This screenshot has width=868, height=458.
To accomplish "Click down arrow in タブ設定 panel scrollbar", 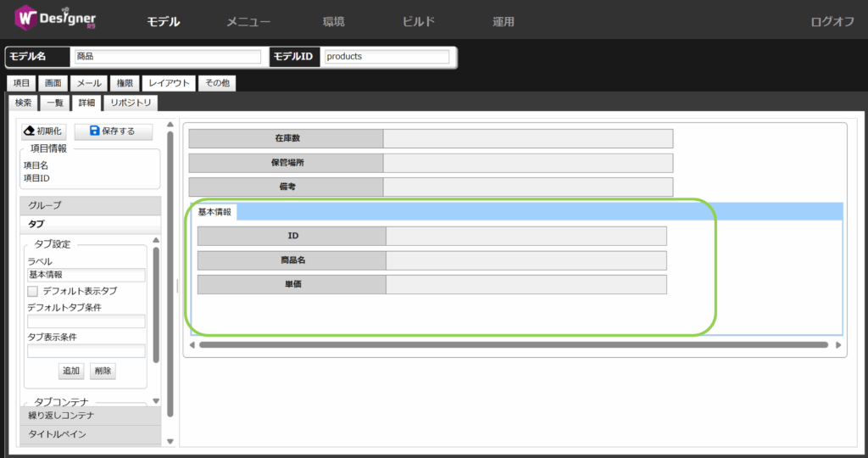I will pyautogui.click(x=156, y=400).
